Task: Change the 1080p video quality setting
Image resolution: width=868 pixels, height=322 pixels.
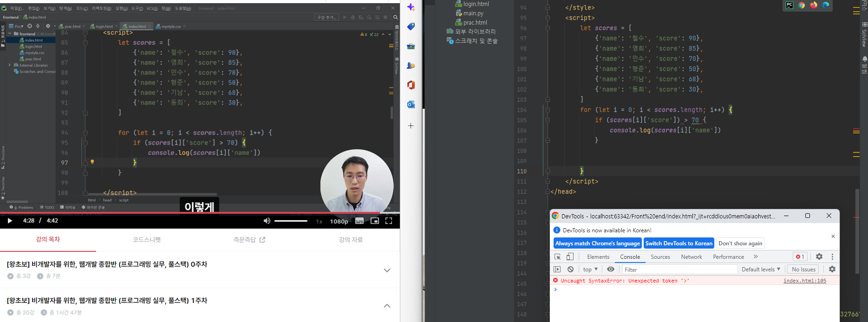Action: click(x=339, y=221)
